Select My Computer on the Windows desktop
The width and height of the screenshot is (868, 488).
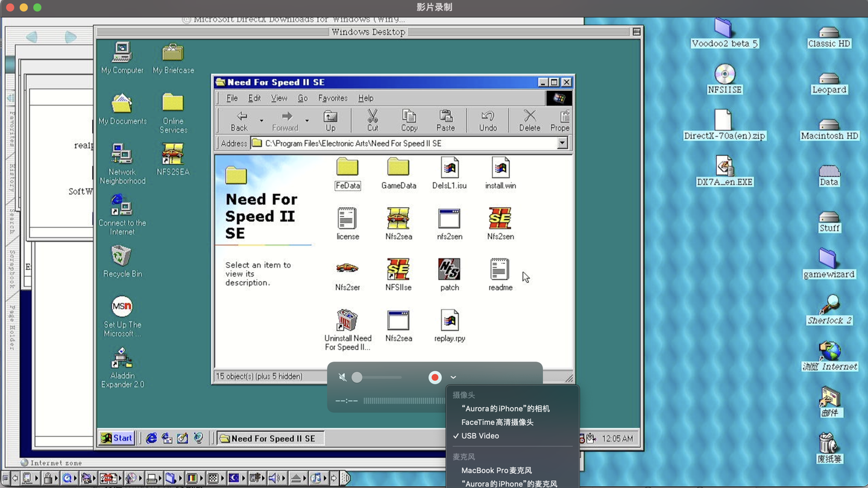pyautogui.click(x=122, y=58)
